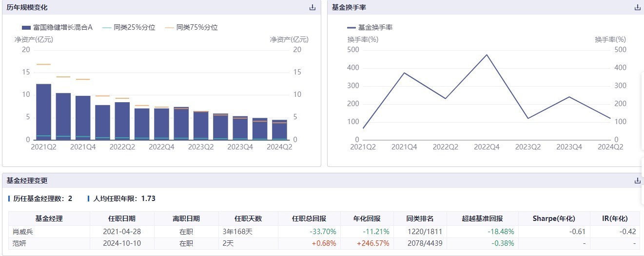Click the tallest bar at 2021Q2
The image size is (644, 256).
pyautogui.click(x=43, y=112)
